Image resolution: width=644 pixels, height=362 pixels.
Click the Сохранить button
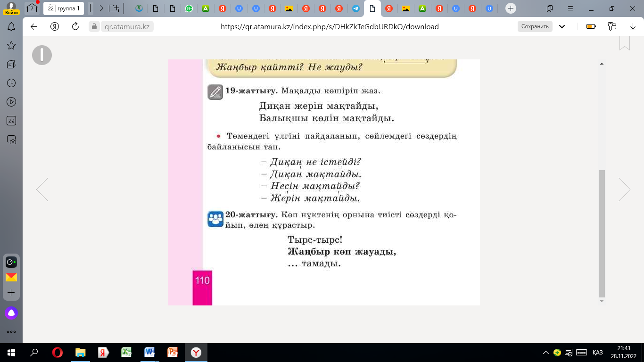[x=535, y=27]
